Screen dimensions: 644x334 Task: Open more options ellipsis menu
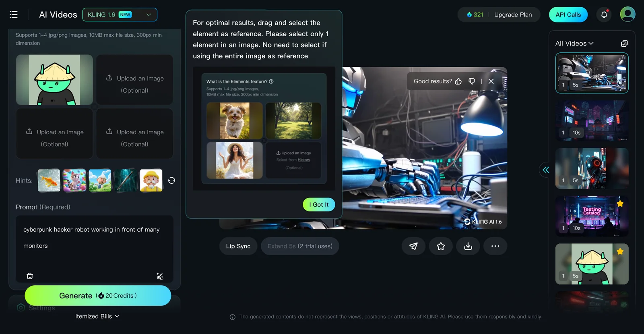pyautogui.click(x=495, y=246)
